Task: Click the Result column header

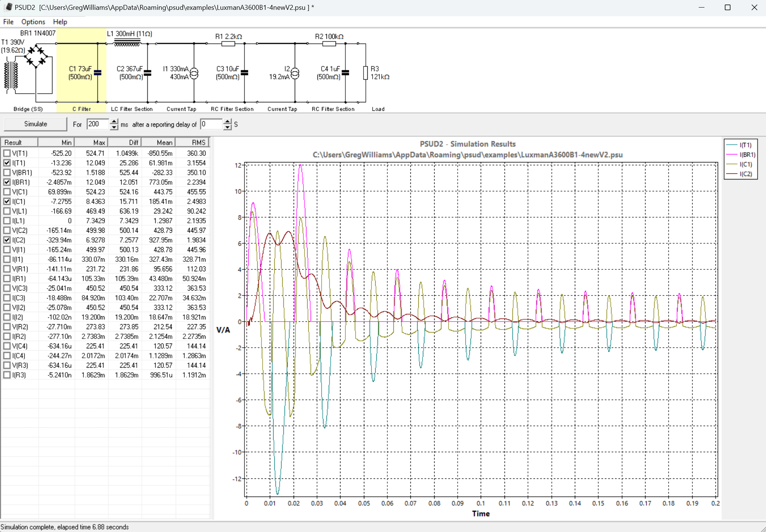Action: 19,142
